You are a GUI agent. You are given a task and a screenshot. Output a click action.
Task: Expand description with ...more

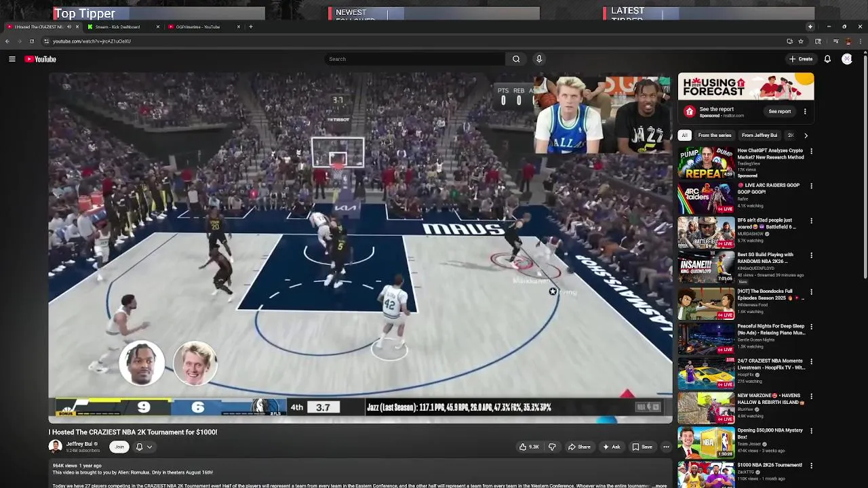660,485
